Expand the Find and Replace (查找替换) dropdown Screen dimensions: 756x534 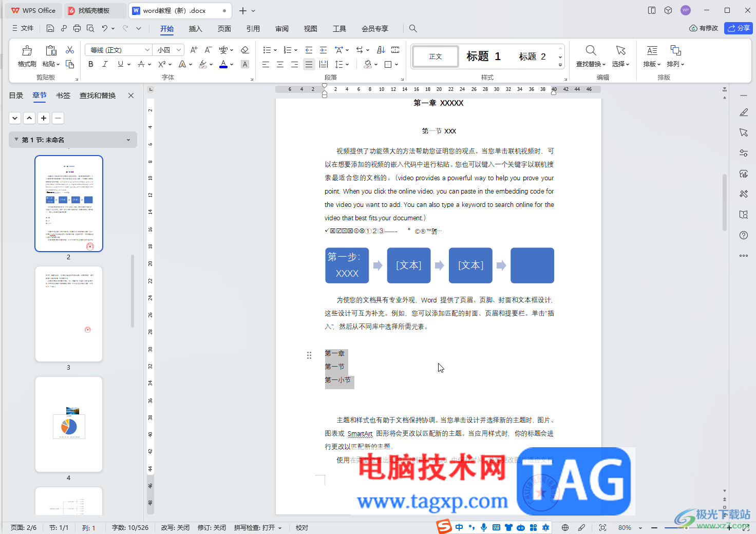pyautogui.click(x=604, y=64)
